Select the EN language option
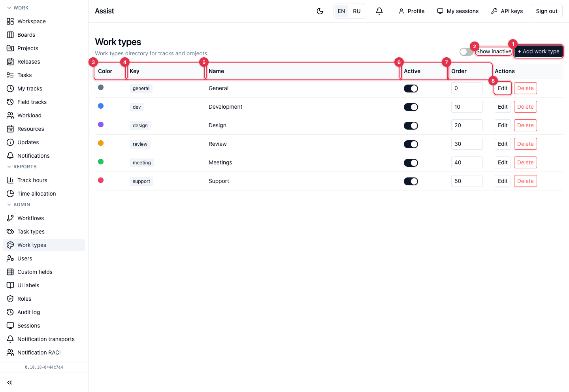Image resolution: width=569 pixels, height=392 pixels. pyautogui.click(x=341, y=11)
